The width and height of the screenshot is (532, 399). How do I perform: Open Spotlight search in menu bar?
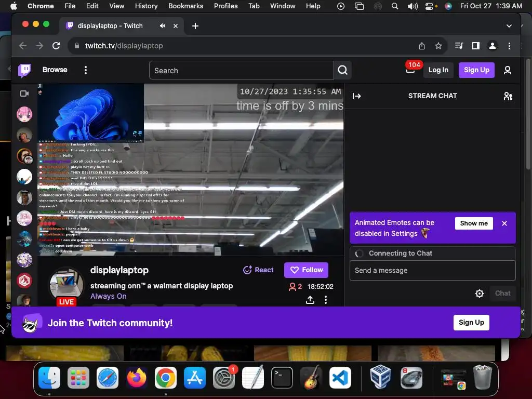coord(395,6)
